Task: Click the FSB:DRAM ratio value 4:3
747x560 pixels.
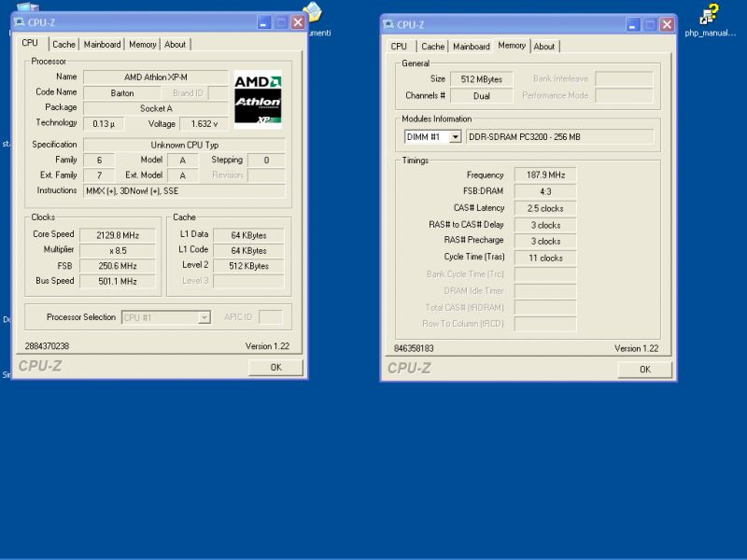Action: (x=545, y=191)
